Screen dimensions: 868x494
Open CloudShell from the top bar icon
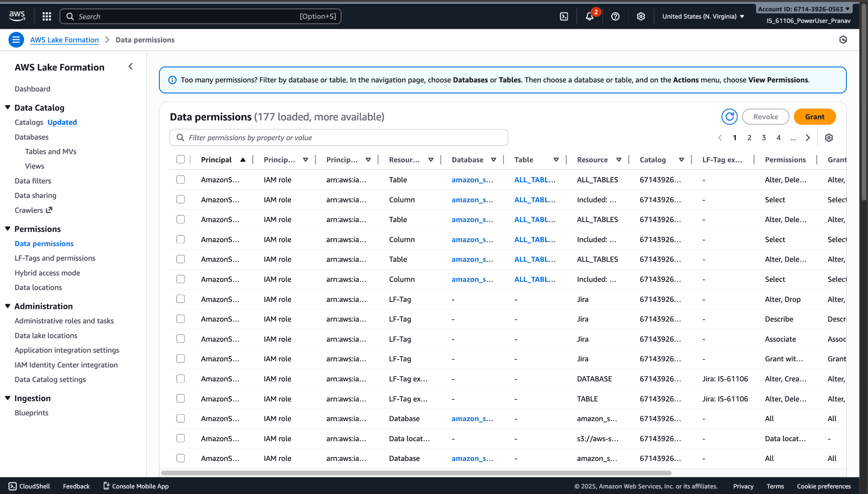564,16
